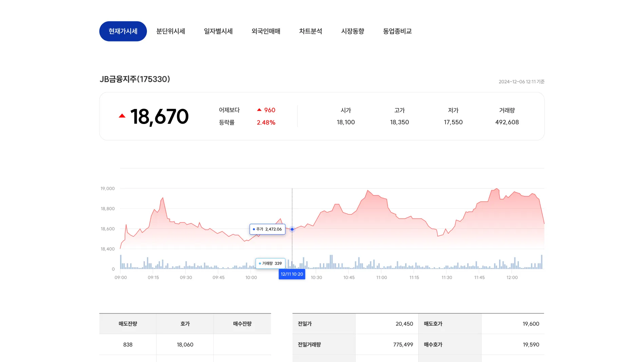Click the 등락률 value 2.48%
Viewport: 644px width, 362px height.
click(x=266, y=122)
